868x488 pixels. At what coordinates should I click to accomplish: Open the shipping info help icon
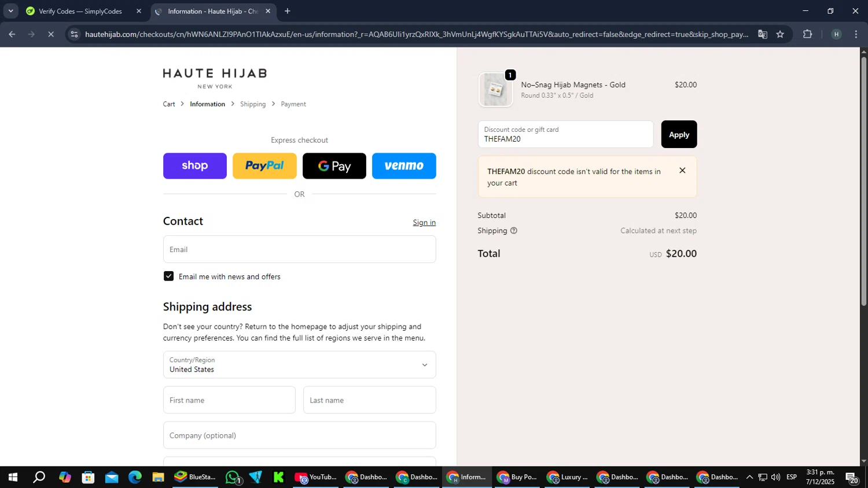[514, 231]
